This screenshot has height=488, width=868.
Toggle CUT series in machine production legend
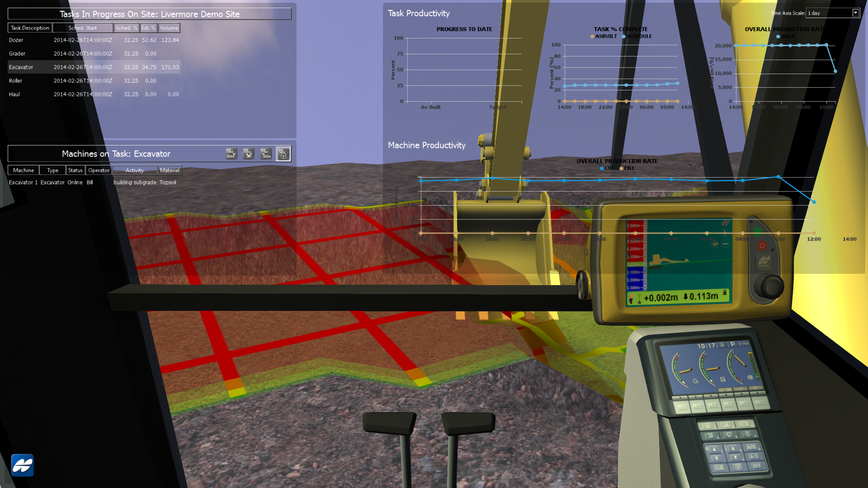[607, 168]
